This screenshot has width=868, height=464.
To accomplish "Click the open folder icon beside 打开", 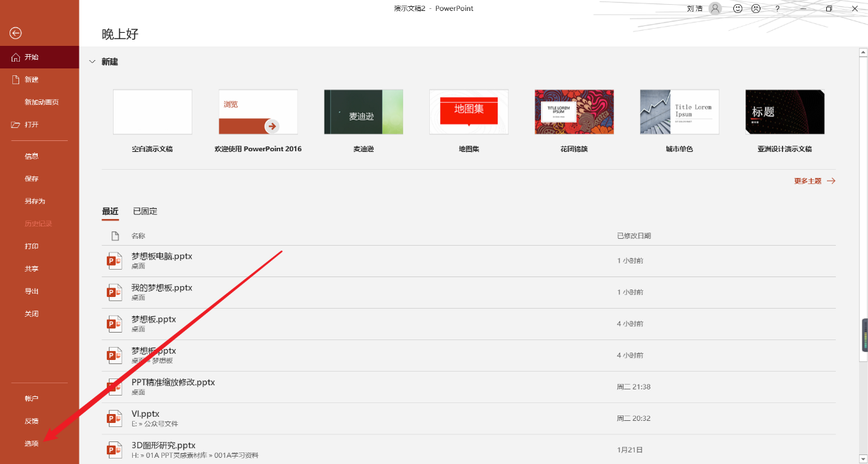I will tap(16, 125).
